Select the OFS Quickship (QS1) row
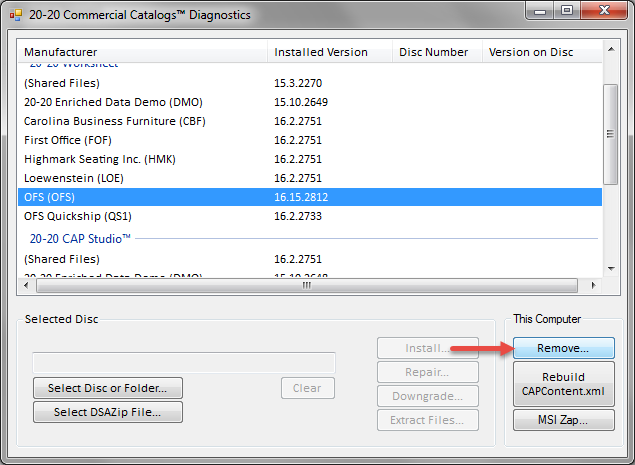 (x=310, y=216)
